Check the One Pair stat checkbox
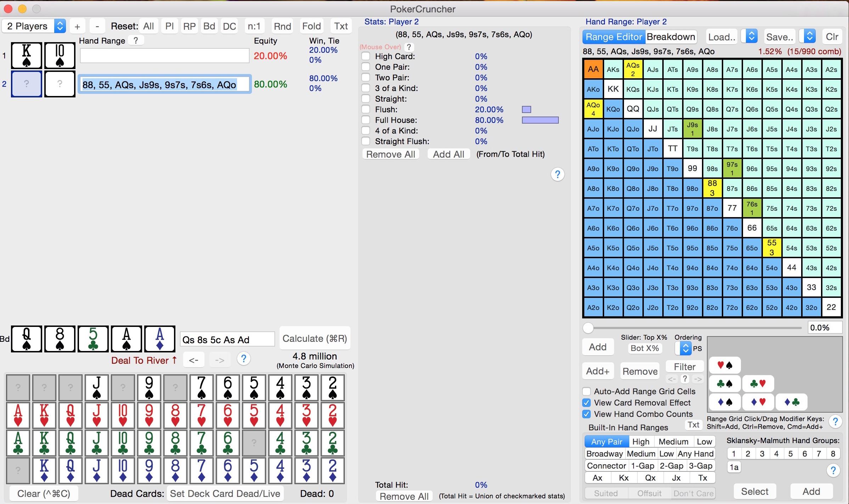This screenshot has width=849, height=504. 366,67
